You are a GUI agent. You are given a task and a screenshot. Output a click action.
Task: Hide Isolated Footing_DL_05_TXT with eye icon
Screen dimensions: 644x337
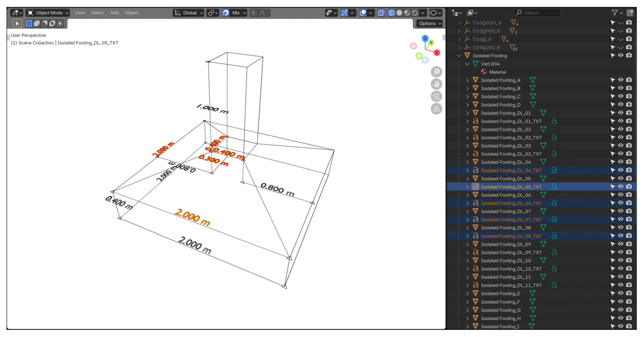[x=621, y=186]
